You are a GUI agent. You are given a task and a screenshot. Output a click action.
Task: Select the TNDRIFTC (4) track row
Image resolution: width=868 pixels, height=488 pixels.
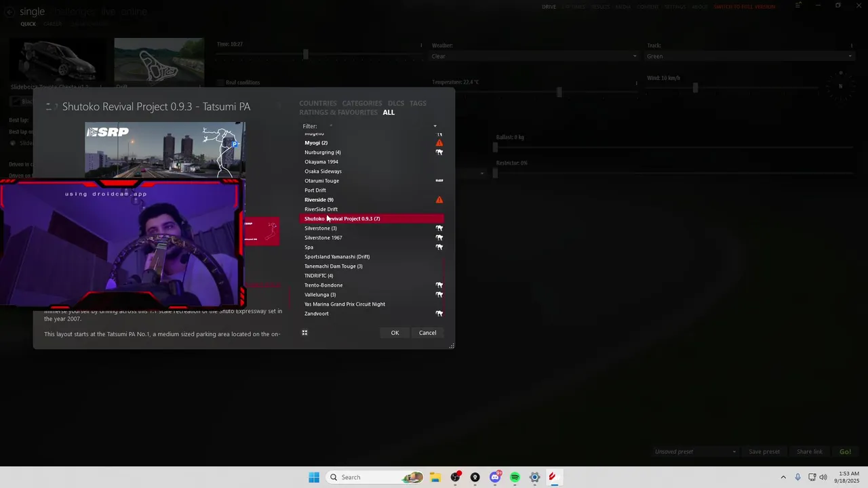372,276
